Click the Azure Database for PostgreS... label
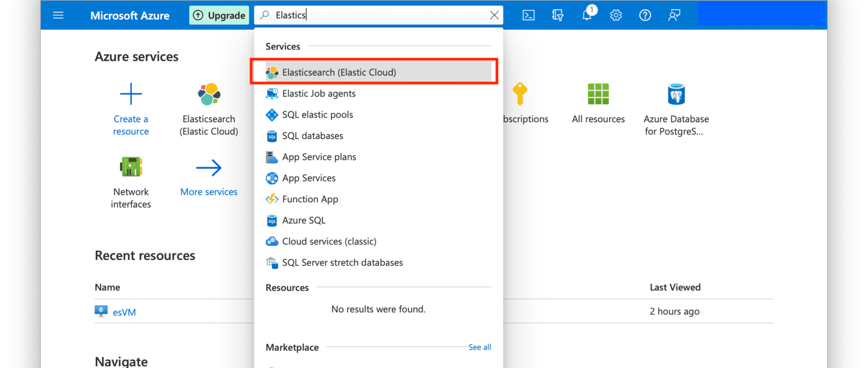The image size is (868, 368). tap(676, 125)
